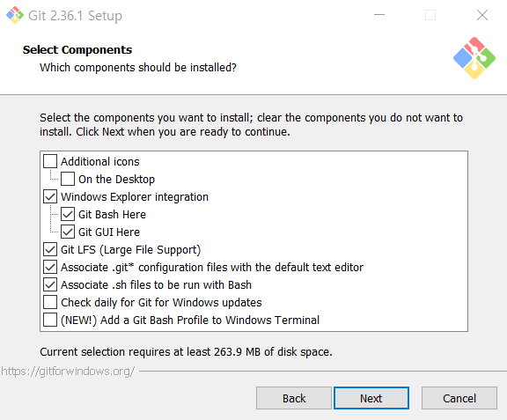Click the Next button

click(x=371, y=398)
